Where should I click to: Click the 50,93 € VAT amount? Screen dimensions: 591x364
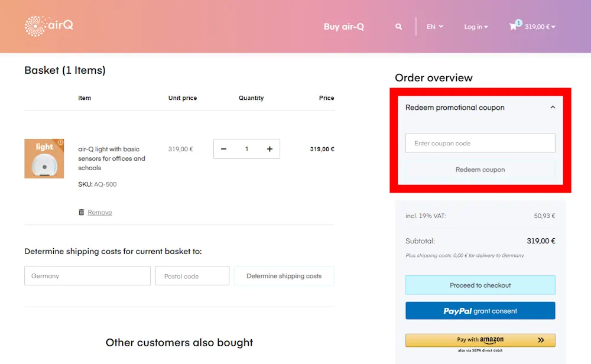click(x=544, y=216)
